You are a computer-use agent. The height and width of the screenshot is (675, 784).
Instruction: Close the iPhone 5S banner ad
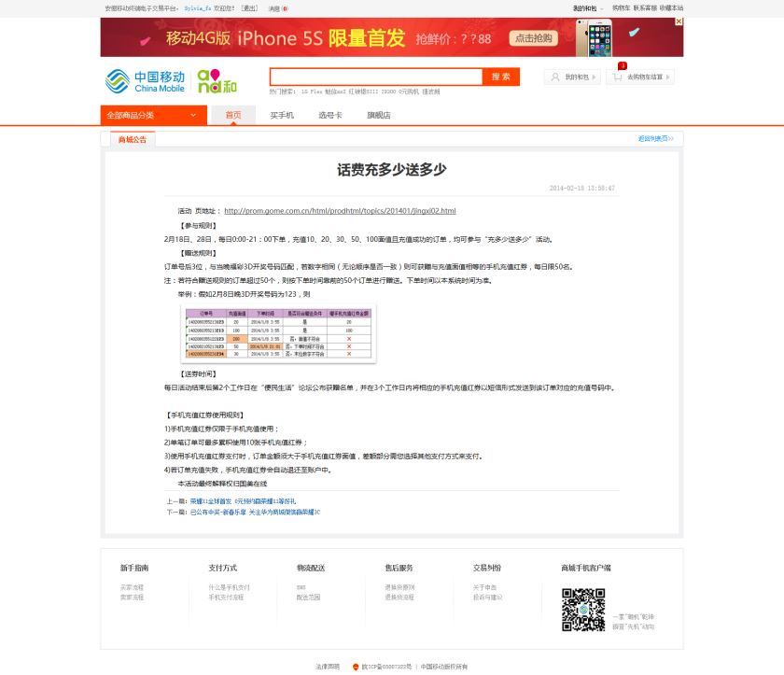tap(679, 21)
